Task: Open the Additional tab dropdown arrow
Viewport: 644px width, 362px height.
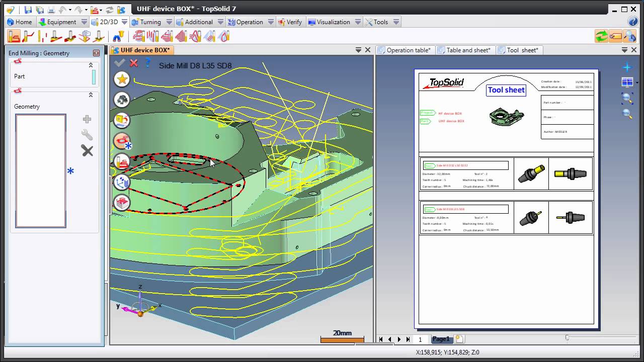Action: pos(220,22)
